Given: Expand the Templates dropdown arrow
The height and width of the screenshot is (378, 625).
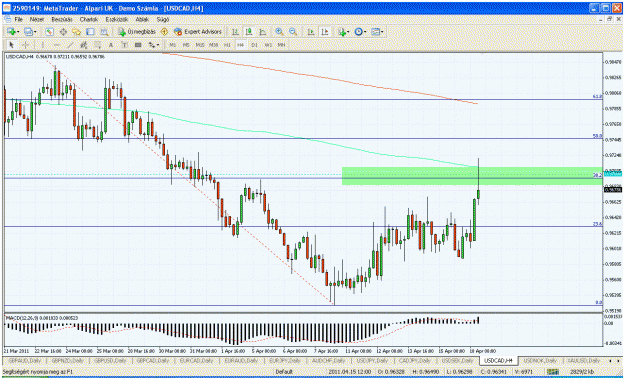Looking at the screenshot, I should tap(382, 32).
